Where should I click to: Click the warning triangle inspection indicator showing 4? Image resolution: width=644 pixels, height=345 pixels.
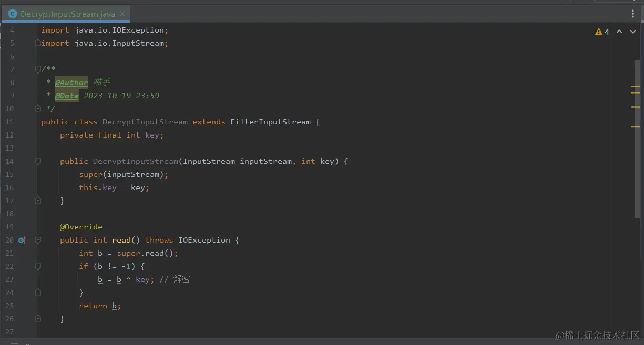click(602, 32)
